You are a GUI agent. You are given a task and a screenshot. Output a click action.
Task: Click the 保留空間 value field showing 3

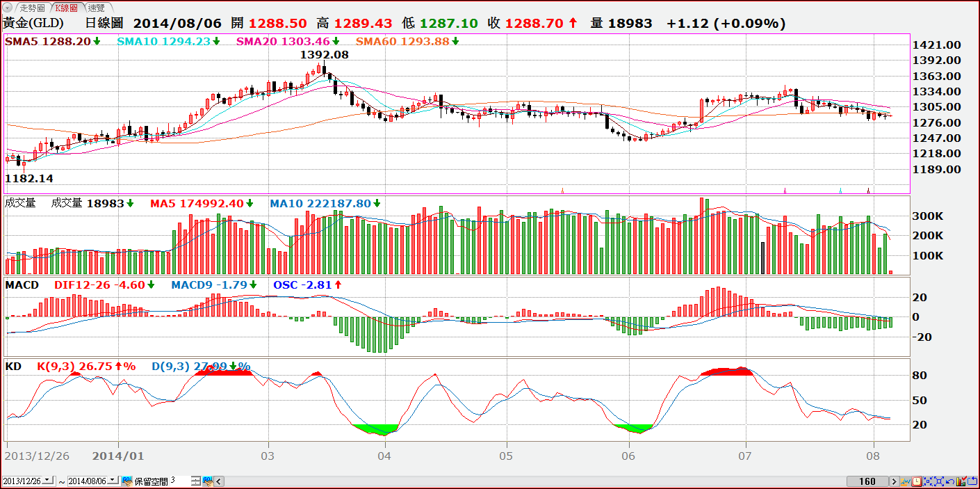(179, 481)
